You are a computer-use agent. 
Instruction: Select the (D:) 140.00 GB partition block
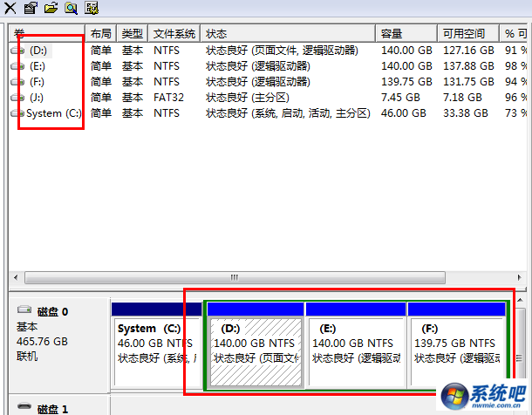click(256, 345)
